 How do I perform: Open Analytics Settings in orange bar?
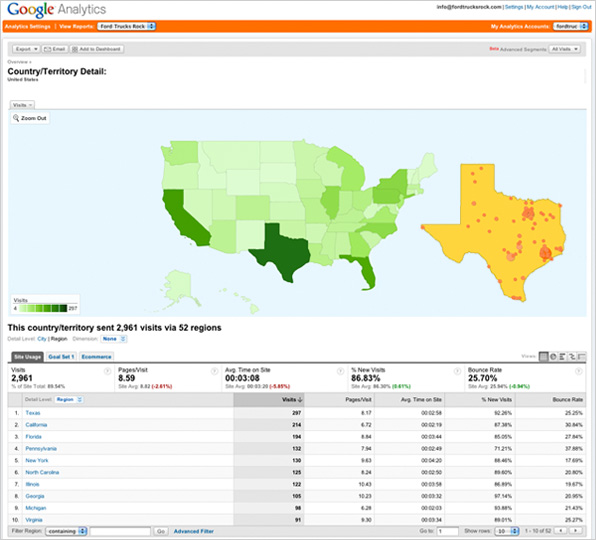click(x=27, y=26)
